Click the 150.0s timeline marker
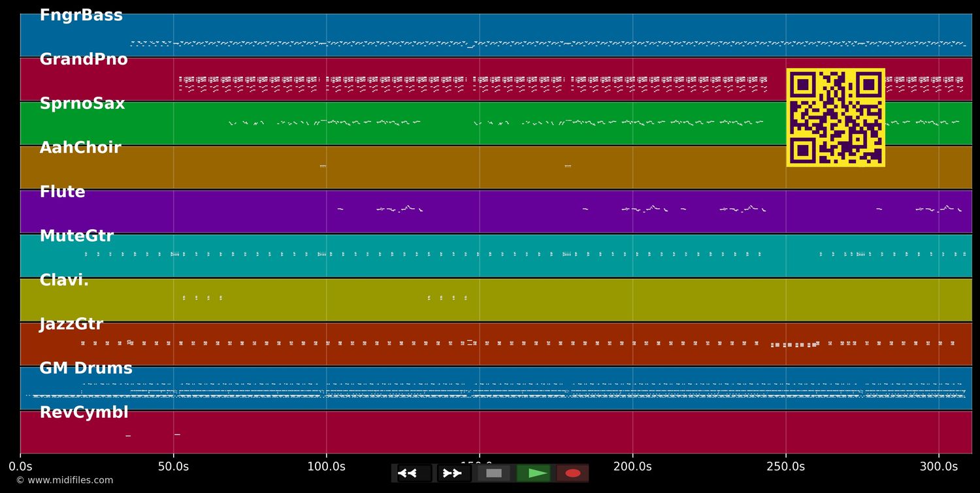Viewport: 980px width, 493px height. pyautogui.click(x=480, y=466)
